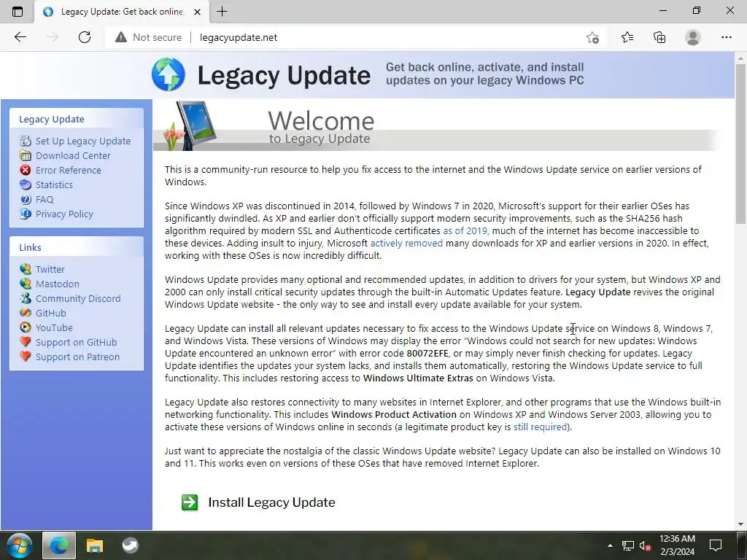Open File Explorer from the taskbar
Screen dimensions: 747x560
pos(94,545)
